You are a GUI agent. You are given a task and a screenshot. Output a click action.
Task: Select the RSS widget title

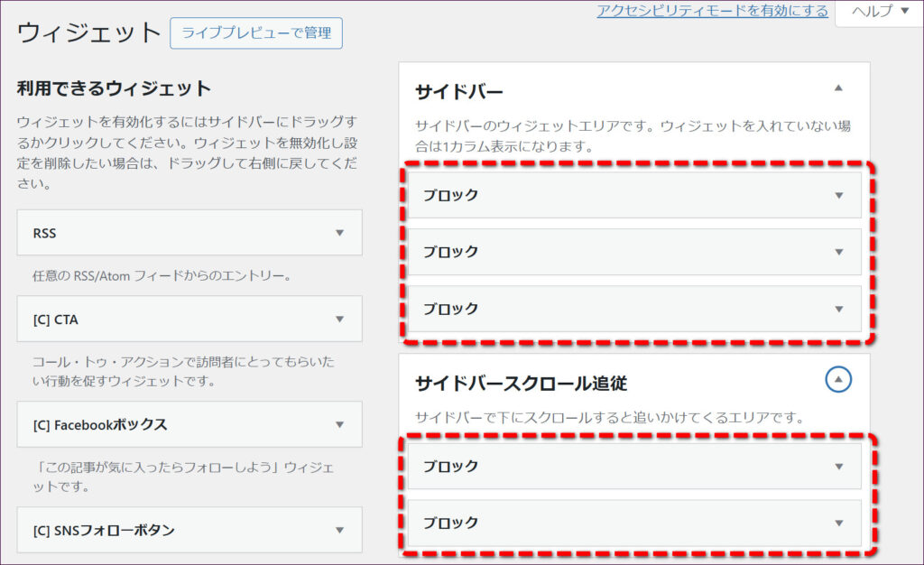[44, 233]
